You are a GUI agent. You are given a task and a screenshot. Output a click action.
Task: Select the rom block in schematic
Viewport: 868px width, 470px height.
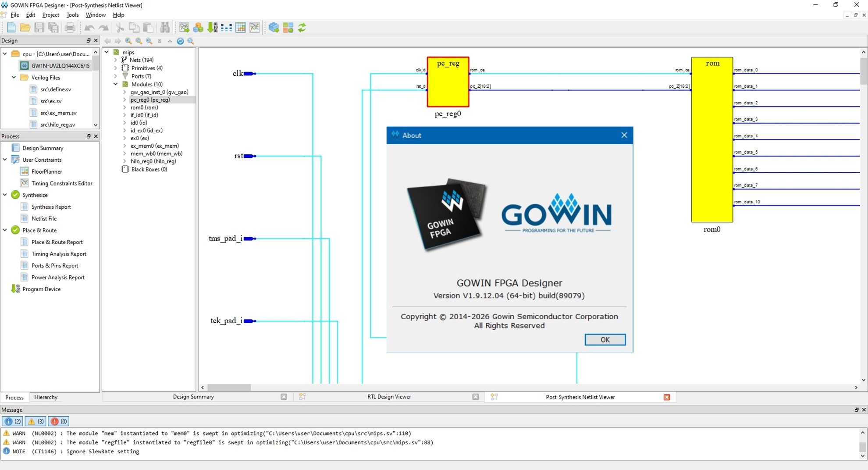coord(712,139)
